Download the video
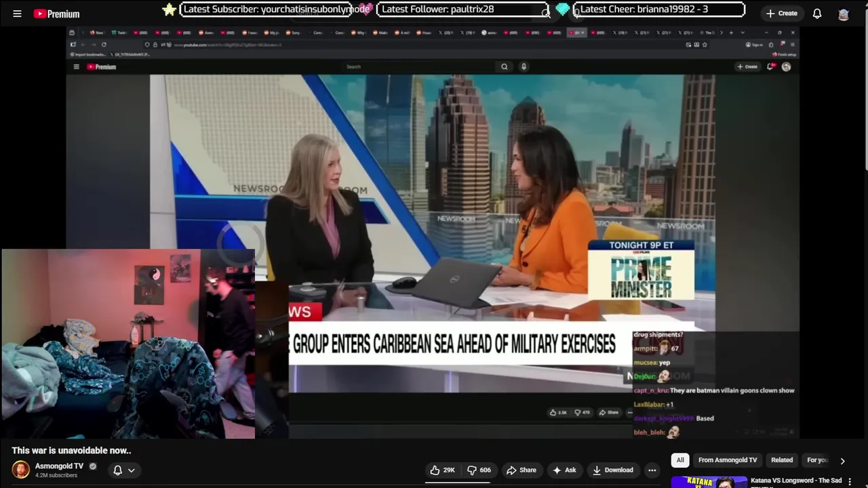Viewport: 868px width, 488px height. (612, 470)
